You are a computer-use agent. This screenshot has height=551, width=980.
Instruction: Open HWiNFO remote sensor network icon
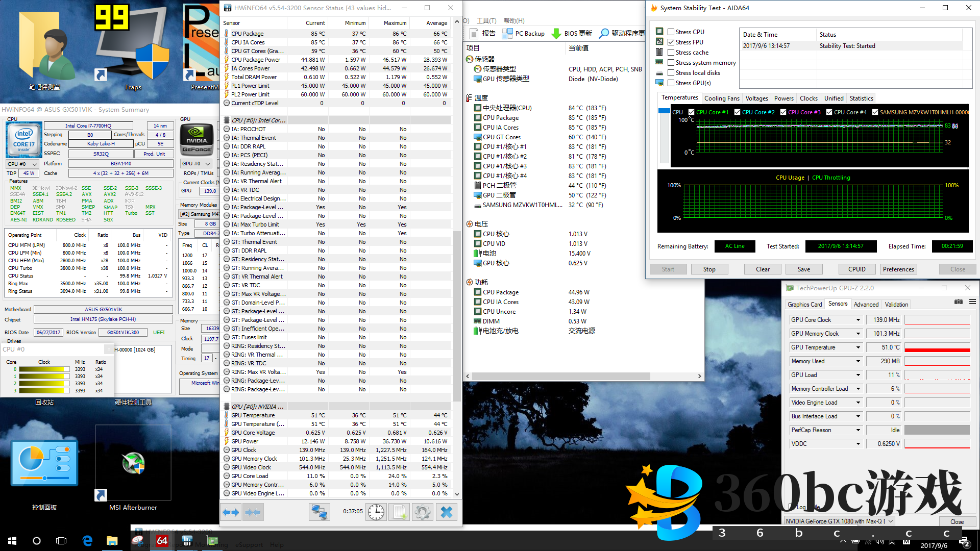pos(320,512)
